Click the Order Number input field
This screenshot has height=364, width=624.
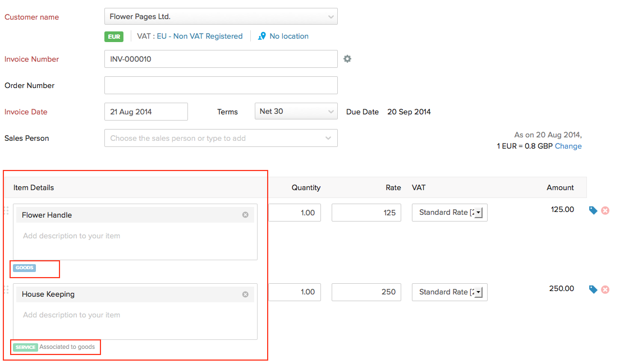click(x=221, y=85)
